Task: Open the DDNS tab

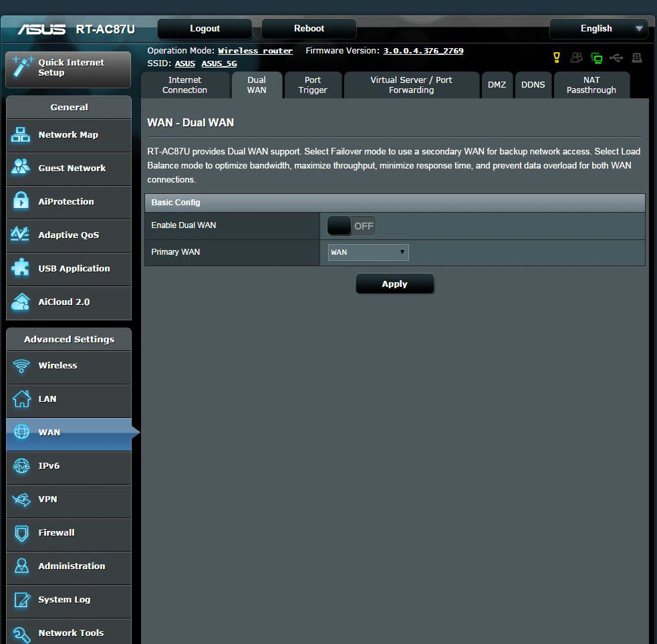Action: 533,85
